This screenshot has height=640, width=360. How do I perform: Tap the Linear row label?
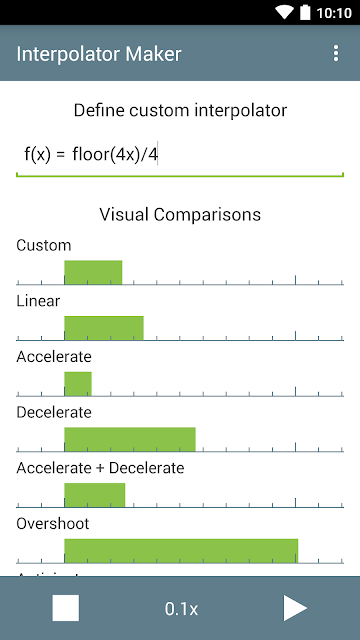coord(38,301)
